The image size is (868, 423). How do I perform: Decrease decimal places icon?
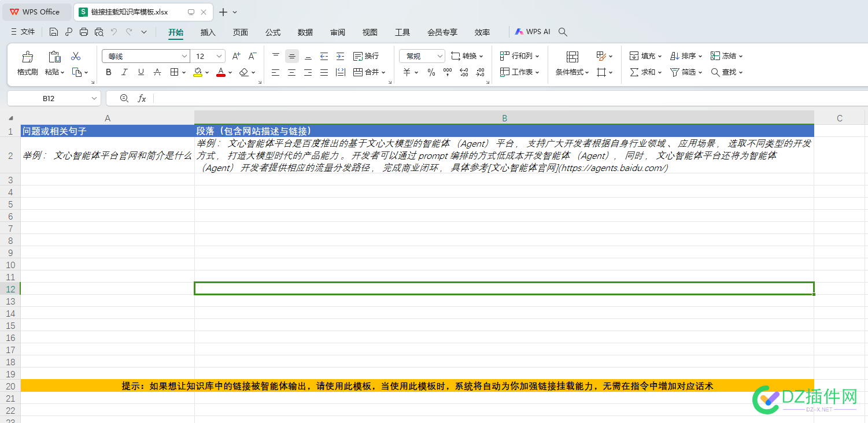click(480, 72)
